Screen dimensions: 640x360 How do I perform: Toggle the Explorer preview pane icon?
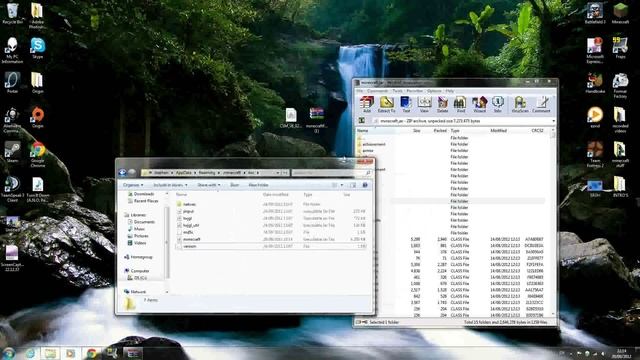click(353, 185)
